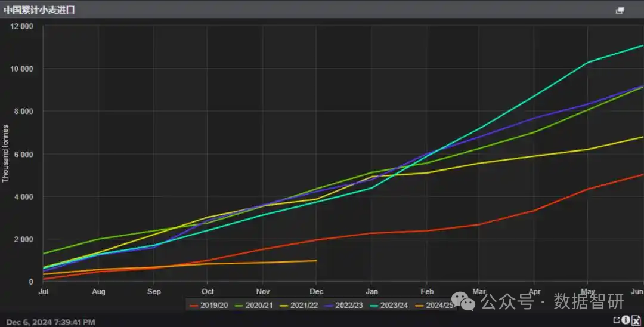Click the Feb x-axis label
Image resolution: width=644 pixels, height=327 pixels.
[427, 291]
